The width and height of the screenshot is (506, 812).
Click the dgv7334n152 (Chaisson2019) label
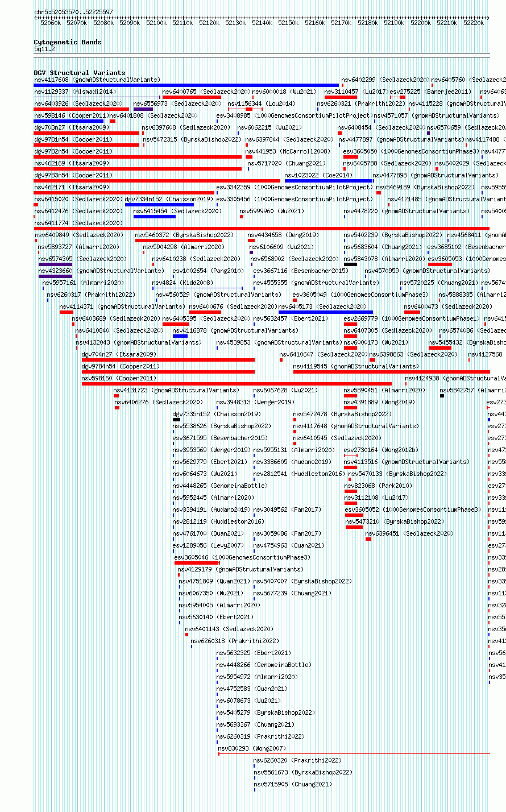coord(169,199)
